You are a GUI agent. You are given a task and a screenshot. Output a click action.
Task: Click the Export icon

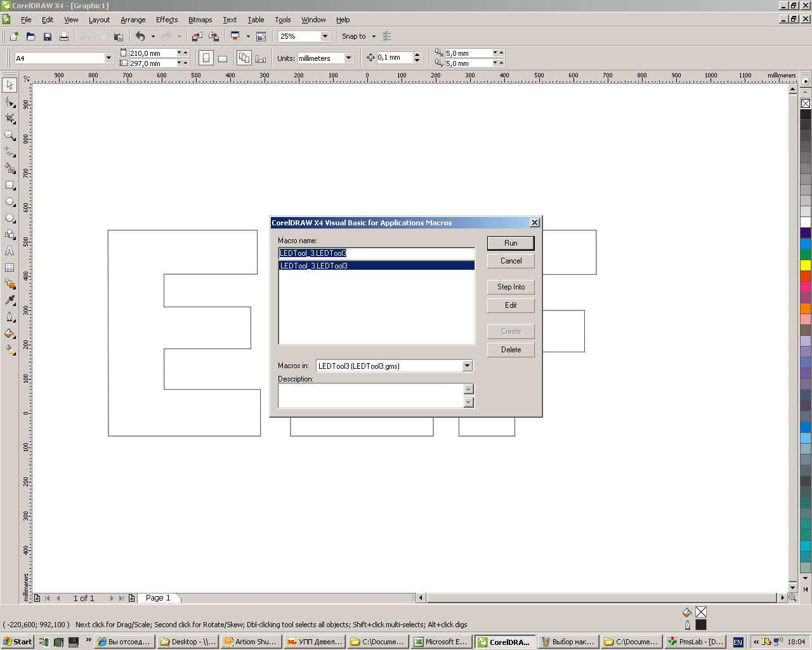click(214, 36)
